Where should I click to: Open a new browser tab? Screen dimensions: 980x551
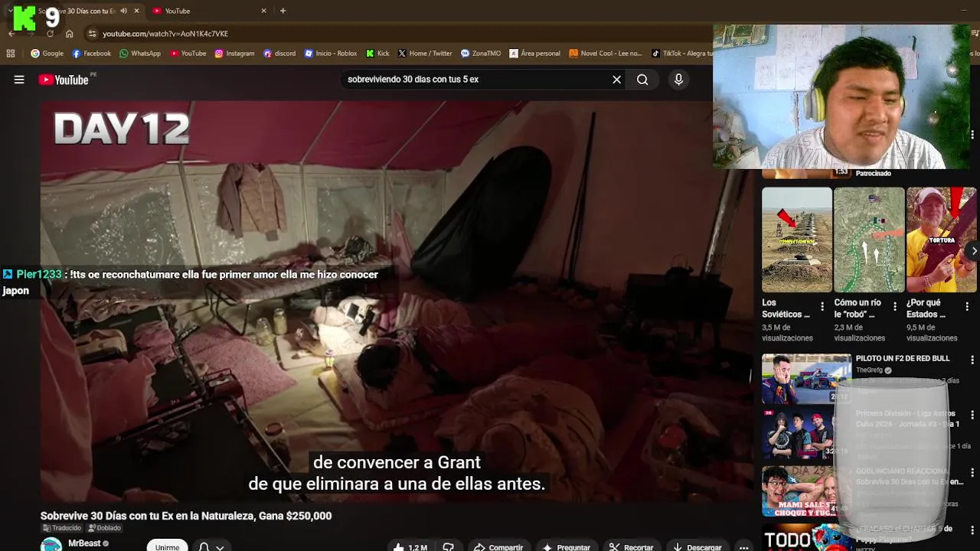pyautogui.click(x=283, y=11)
